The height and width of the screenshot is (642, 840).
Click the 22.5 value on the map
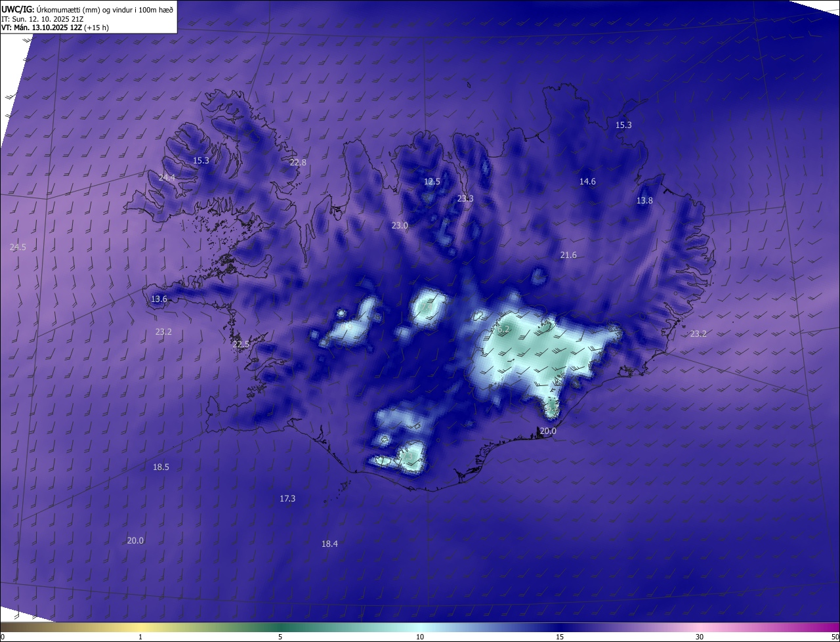point(241,345)
